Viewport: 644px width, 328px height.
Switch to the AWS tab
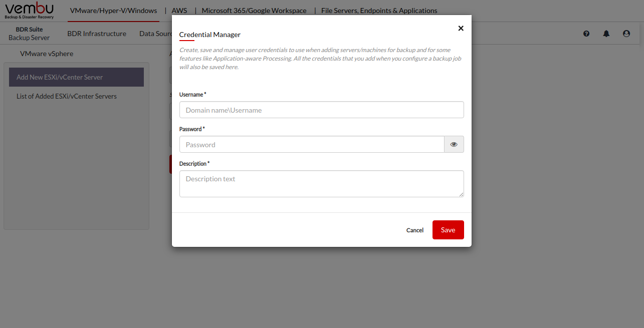click(x=179, y=11)
